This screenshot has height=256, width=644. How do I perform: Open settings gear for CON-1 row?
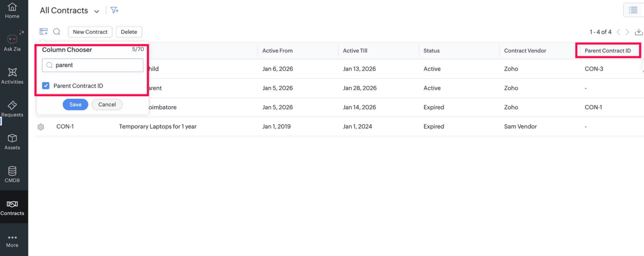pyautogui.click(x=41, y=127)
